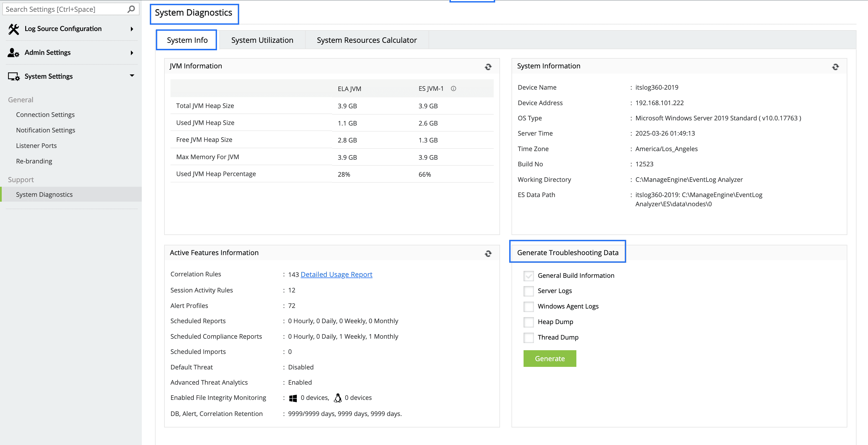Expand Log Source Configuration menu arrow
This screenshot has width=868, height=445.
(132, 29)
